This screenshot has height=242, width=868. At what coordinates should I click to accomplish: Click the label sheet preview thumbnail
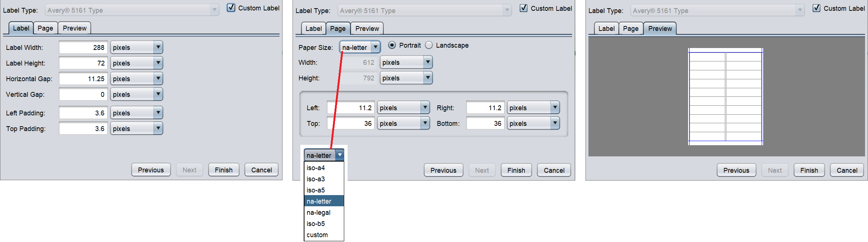pyautogui.click(x=725, y=96)
